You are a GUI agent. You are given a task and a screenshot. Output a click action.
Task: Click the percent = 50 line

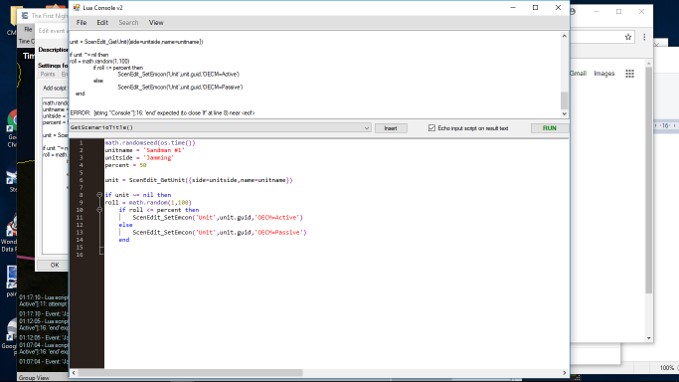(x=126, y=165)
